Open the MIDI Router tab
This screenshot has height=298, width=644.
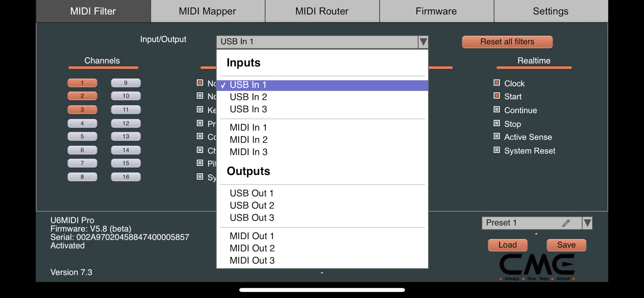pos(322,11)
